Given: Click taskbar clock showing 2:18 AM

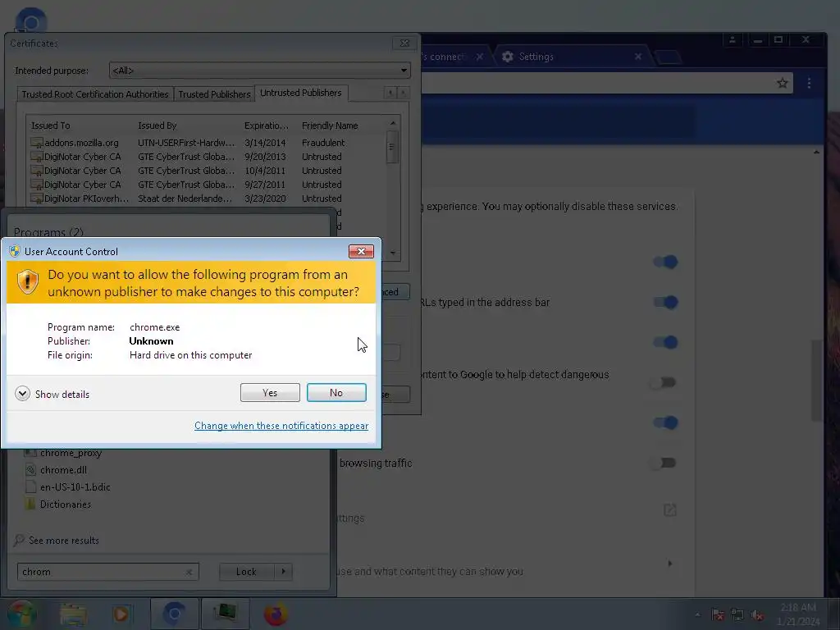Looking at the screenshot, I should (798, 614).
